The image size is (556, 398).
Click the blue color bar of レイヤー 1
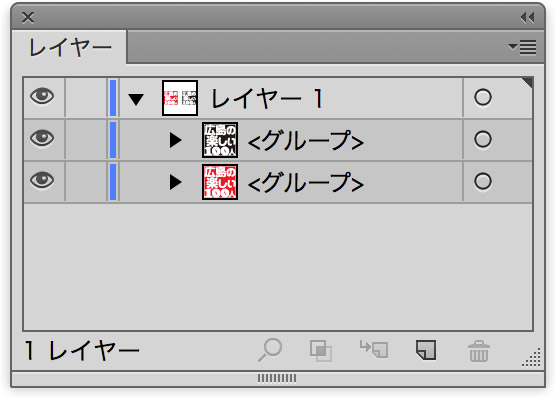click(113, 98)
